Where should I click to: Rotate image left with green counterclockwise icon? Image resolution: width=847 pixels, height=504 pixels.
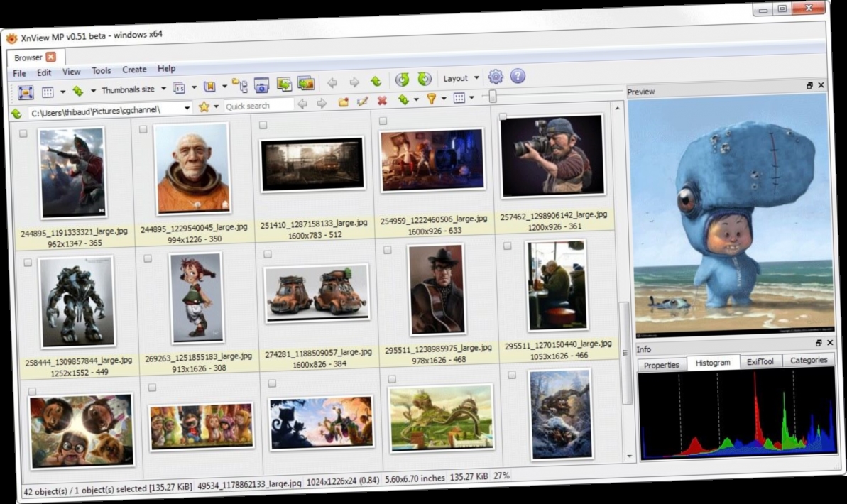click(402, 80)
